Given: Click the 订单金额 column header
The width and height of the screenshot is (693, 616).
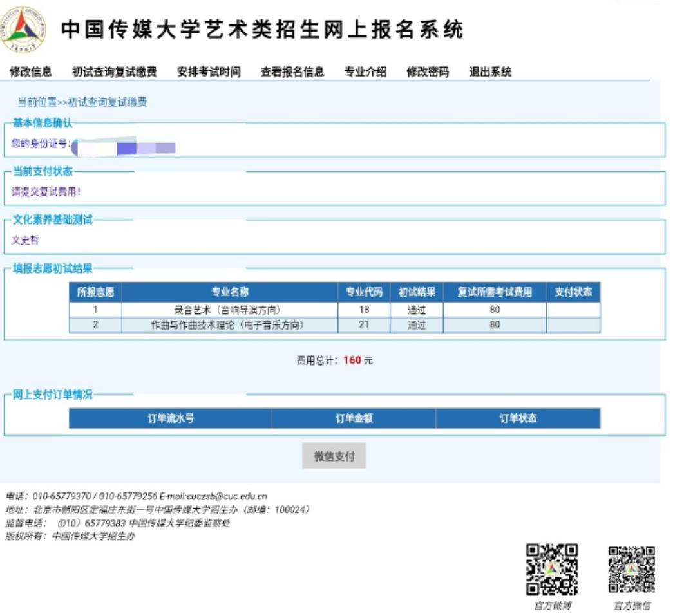Looking at the screenshot, I should (354, 418).
